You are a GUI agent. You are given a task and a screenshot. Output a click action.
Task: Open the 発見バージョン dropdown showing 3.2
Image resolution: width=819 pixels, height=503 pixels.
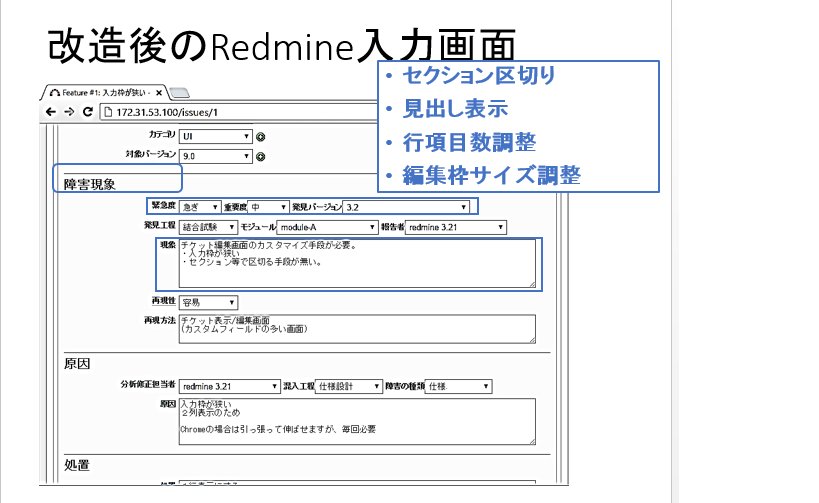[x=406, y=207]
